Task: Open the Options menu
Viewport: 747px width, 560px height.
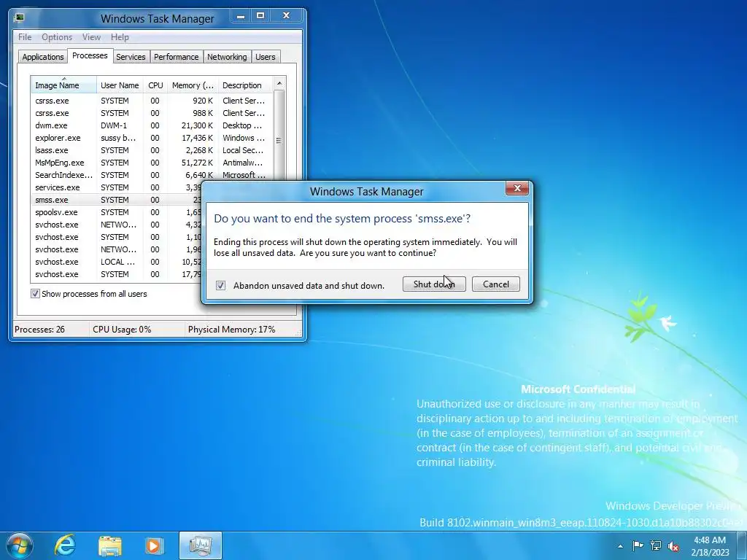Action: pyautogui.click(x=57, y=36)
